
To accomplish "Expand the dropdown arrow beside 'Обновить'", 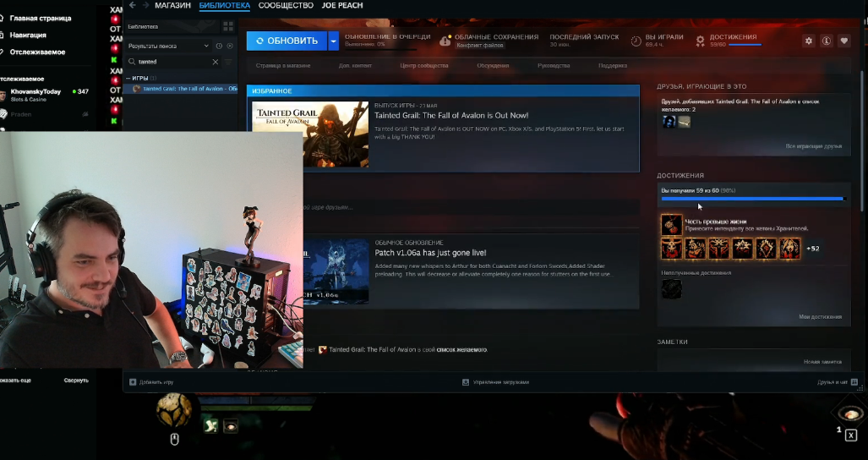I will click(x=333, y=41).
